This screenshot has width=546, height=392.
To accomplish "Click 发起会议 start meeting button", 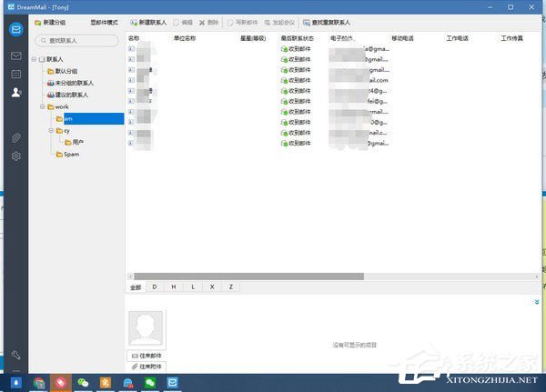I will (279, 23).
